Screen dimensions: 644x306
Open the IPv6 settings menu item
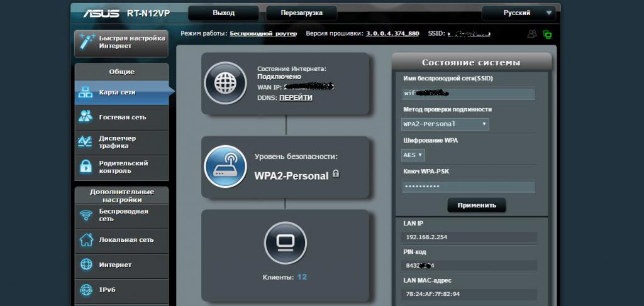click(x=121, y=290)
